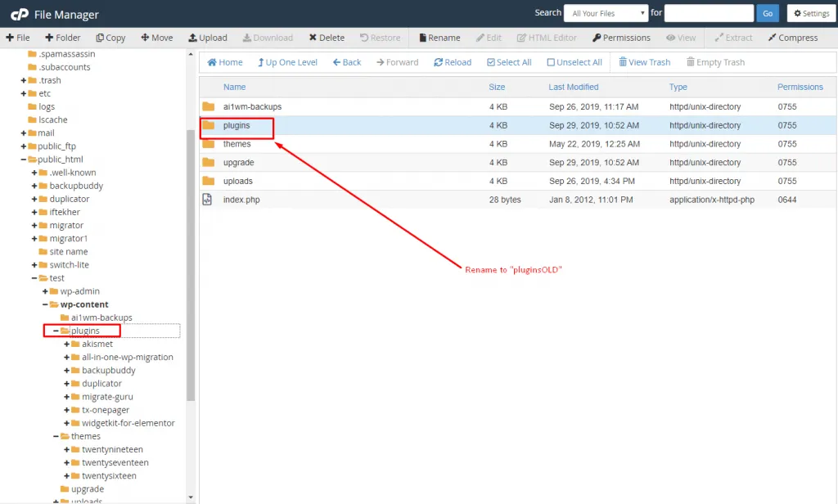The height and width of the screenshot is (504, 838).
Task: Go to Home directory
Action: (x=225, y=62)
